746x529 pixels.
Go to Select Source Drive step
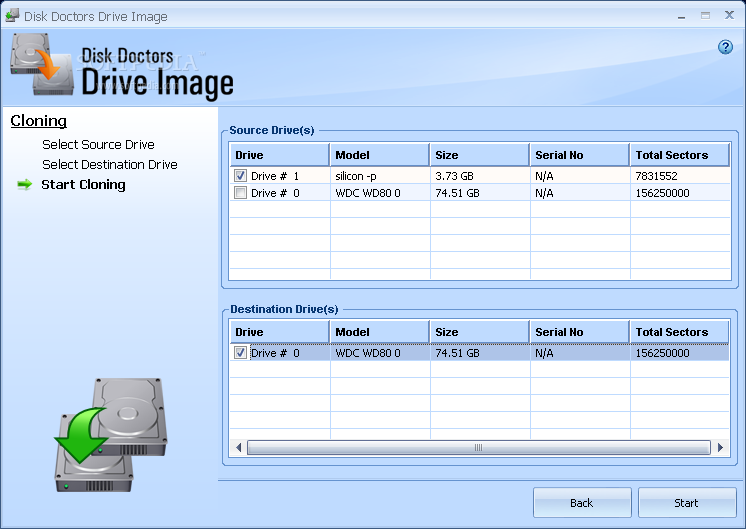point(98,145)
